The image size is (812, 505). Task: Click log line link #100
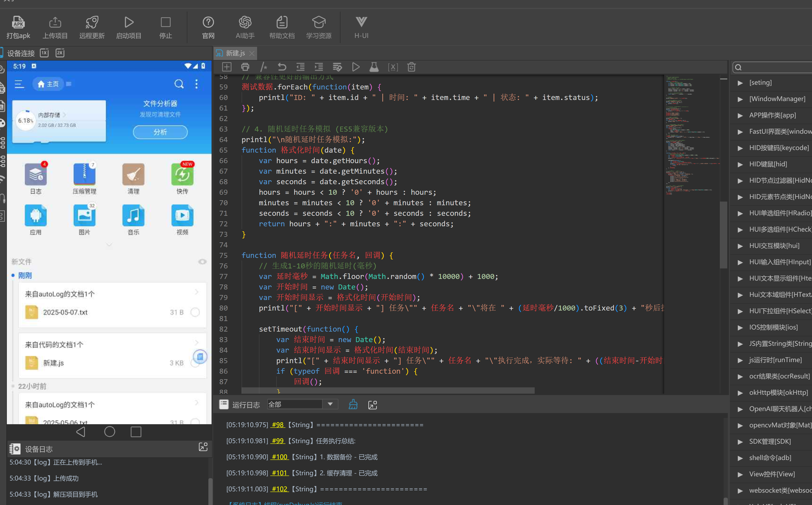[x=279, y=457]
